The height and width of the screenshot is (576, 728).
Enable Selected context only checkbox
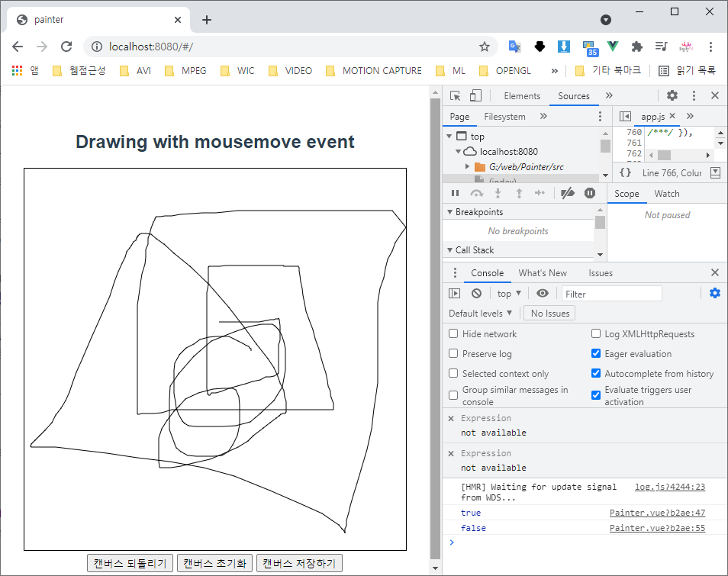453,374
